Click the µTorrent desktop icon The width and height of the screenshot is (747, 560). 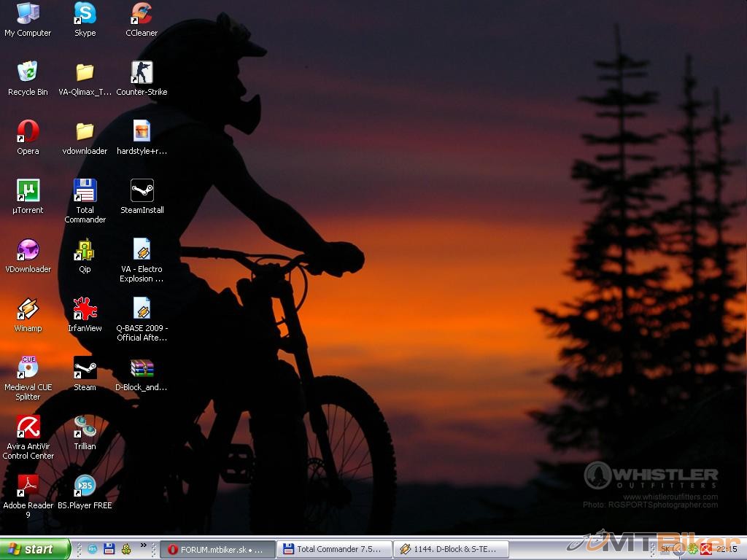coord(28,190)
